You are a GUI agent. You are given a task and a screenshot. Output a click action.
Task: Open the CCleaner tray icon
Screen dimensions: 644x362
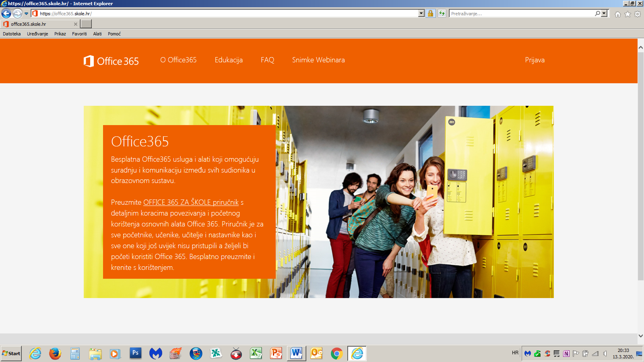tap(547, 354)
